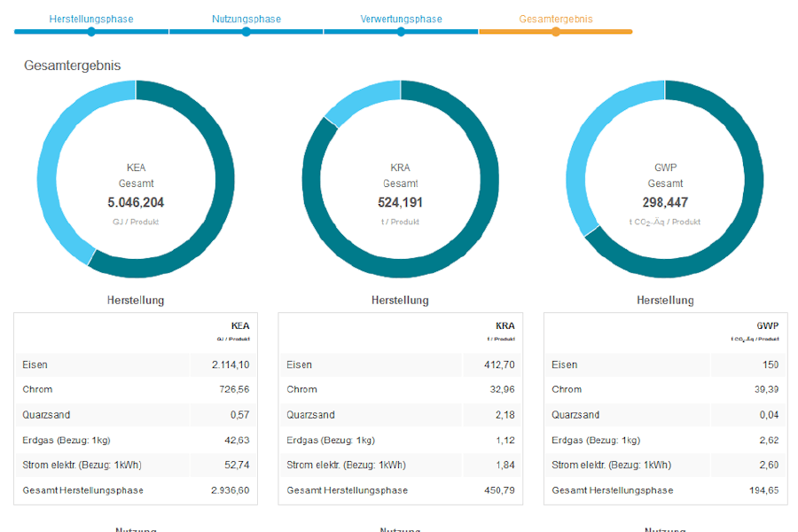Screen dimensions: 798x532
Task: Go to the Verwertungsphase step label
Action: coord(401,19)
